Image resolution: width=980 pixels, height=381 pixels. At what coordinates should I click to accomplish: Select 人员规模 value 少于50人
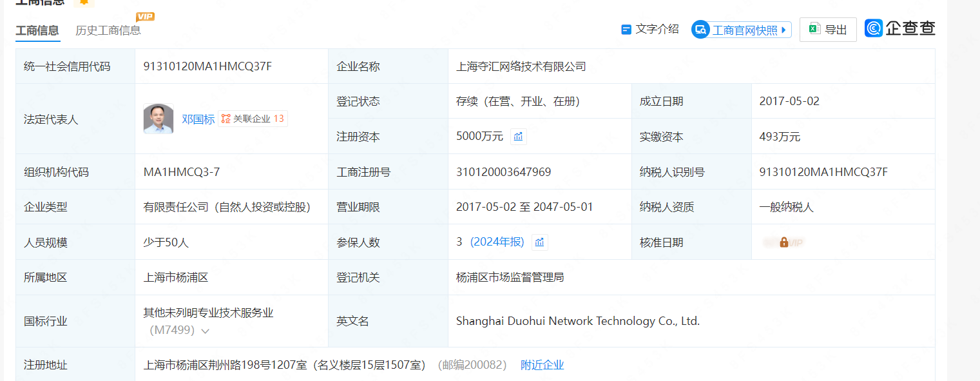(x=166, y=242)
